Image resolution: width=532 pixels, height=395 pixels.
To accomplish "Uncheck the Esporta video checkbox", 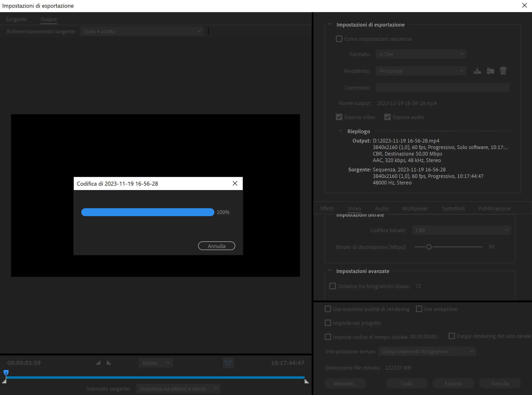I will 339,117.
